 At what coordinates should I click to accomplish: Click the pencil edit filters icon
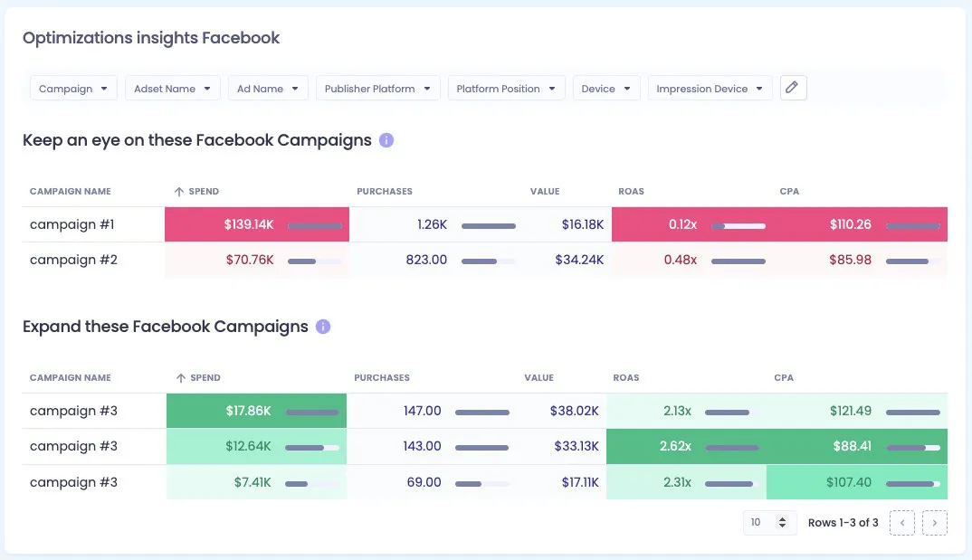pos(793,88)
